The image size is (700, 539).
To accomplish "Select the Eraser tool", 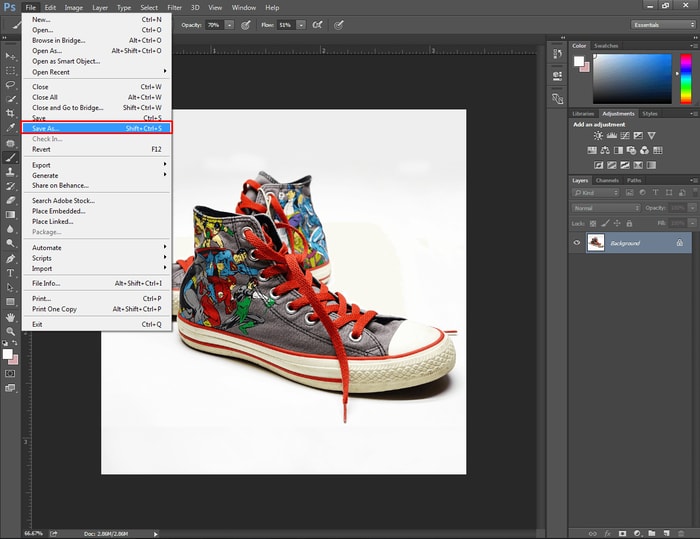I will point(10,200).
